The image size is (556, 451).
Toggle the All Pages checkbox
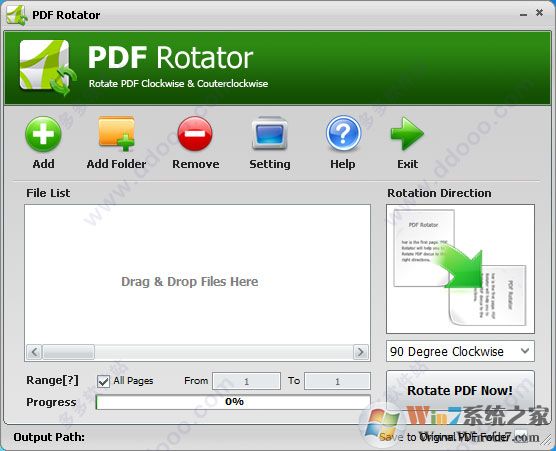click(103, 382)
